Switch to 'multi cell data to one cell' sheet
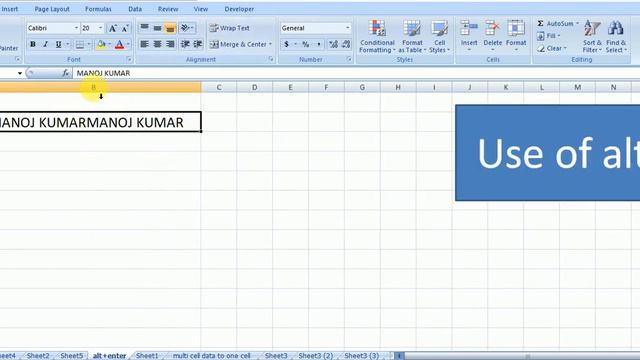Image resolution: width=640 pixels, height=360 pixels. (211, 356)
